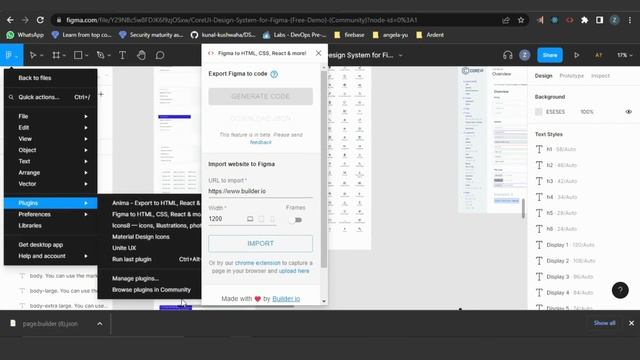Select the Frame tool
Viewport: 640px width, 360px height.
56,55
